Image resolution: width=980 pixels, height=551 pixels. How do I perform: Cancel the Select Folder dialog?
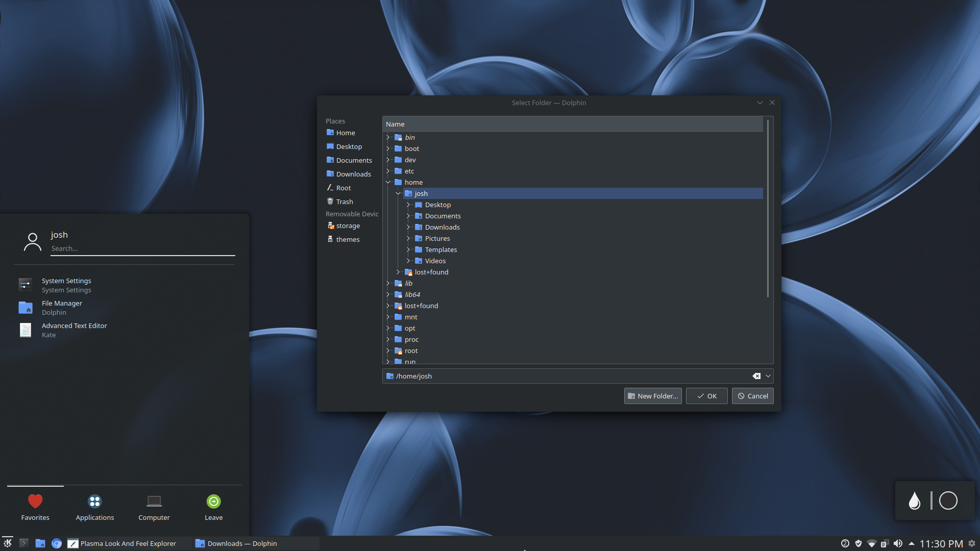(753, 396)
